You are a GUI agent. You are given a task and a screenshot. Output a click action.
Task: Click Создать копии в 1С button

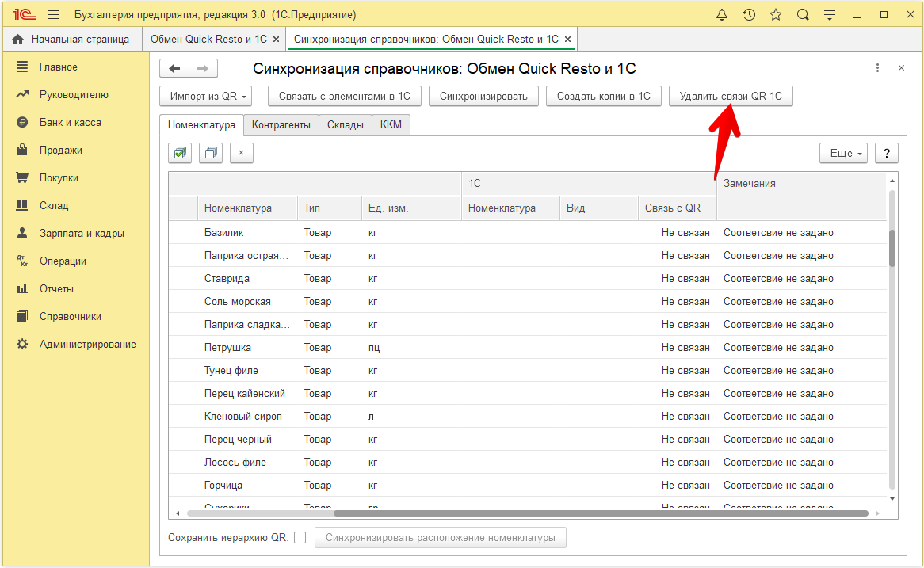603,96
